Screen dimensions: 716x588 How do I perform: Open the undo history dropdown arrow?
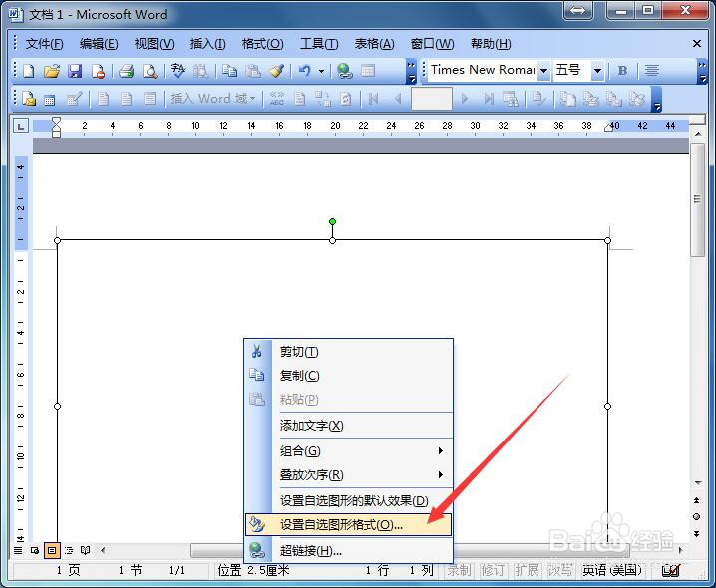pos(321,71)
